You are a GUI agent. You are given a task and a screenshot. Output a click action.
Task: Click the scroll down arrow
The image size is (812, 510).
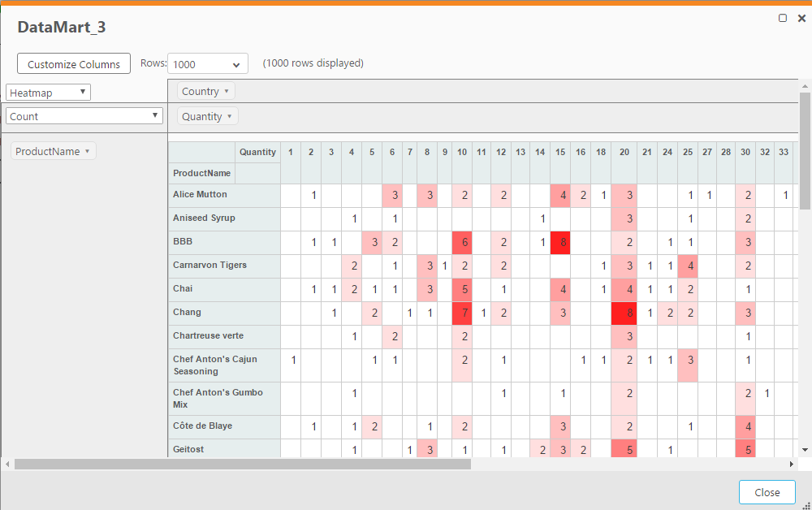tap(805, 449)
